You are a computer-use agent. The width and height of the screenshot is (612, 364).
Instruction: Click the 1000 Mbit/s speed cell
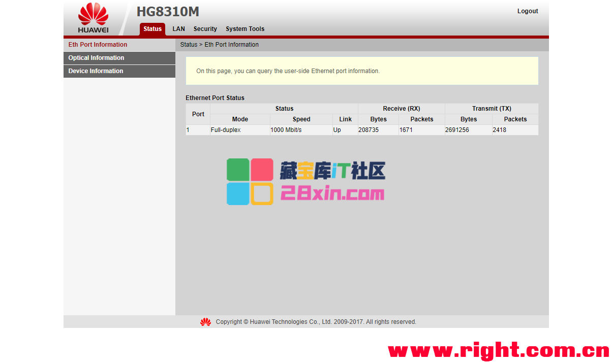coord(286,130)
